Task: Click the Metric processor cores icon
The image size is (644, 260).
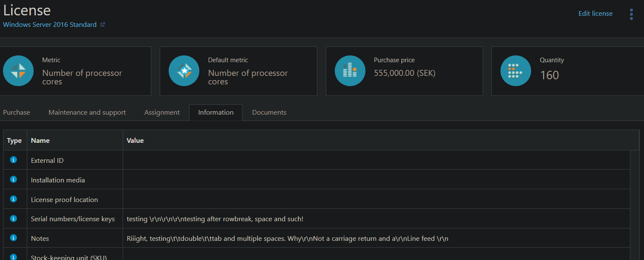Action: (x=18, y=71)
